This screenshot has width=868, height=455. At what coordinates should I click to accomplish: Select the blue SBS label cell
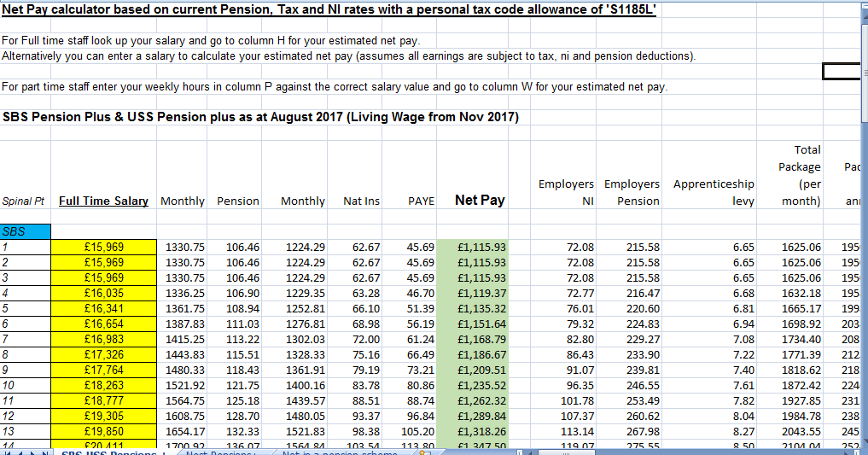click(x=26, y=230)
